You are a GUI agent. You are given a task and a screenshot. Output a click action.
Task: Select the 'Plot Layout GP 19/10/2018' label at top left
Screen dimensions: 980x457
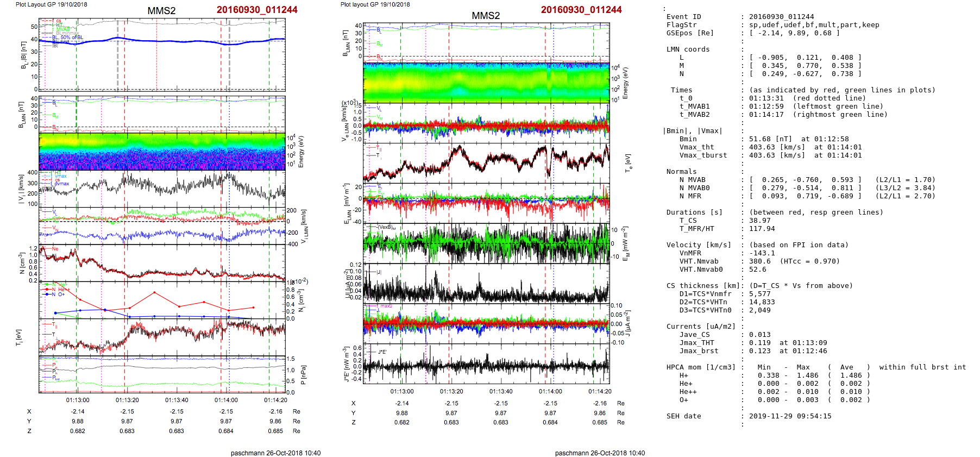[51, 4]
